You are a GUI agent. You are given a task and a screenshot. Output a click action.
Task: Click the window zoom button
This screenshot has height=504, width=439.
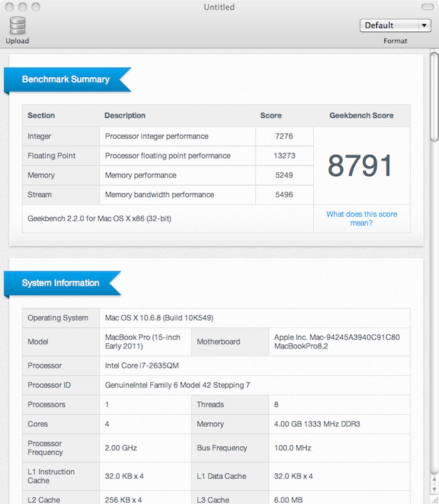[35, 7]
